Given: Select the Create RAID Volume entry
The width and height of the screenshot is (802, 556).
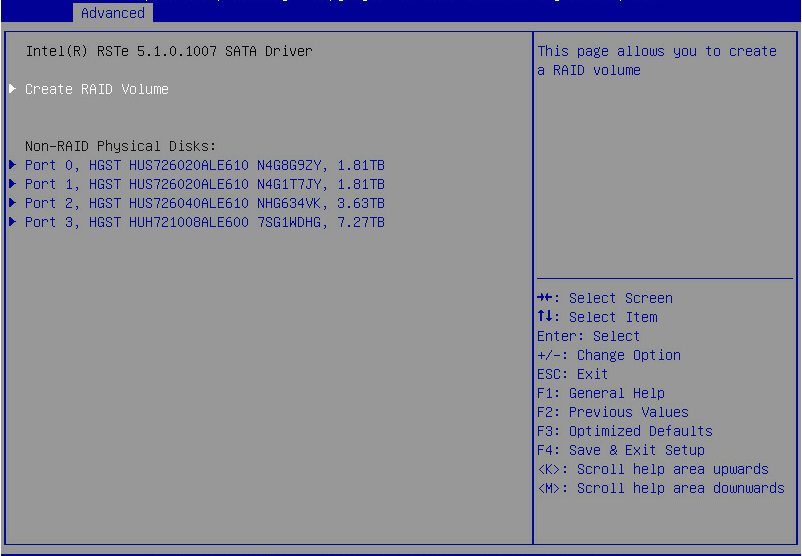Looking at the screenshot, I should [x=97, y=89].
